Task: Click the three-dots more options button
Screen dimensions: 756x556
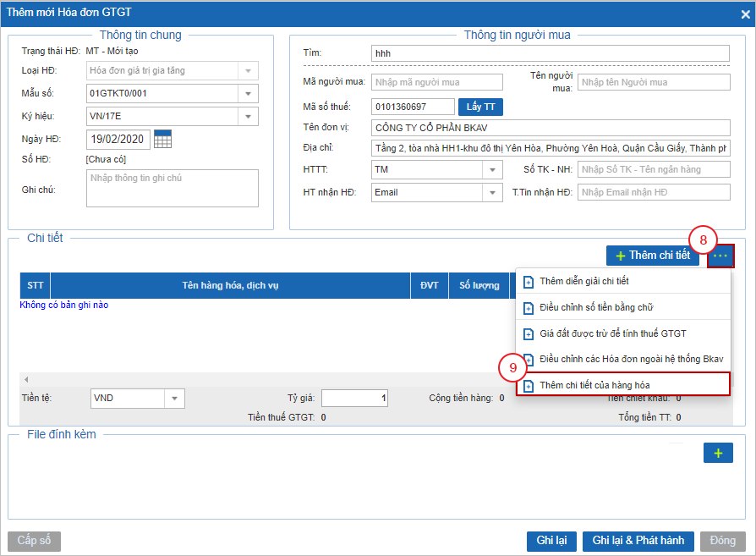Action: click(x=720, y=256)
